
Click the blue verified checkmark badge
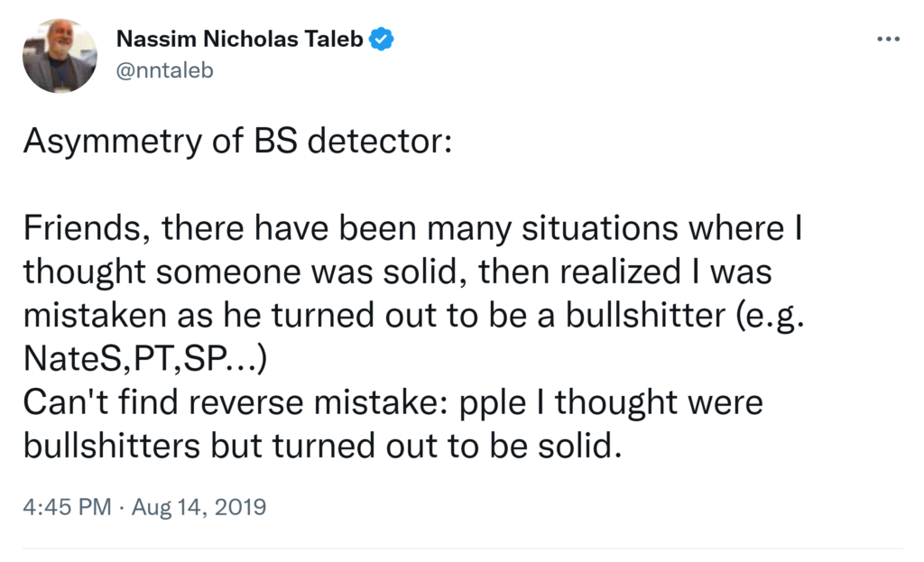click(x=382, y=39)
